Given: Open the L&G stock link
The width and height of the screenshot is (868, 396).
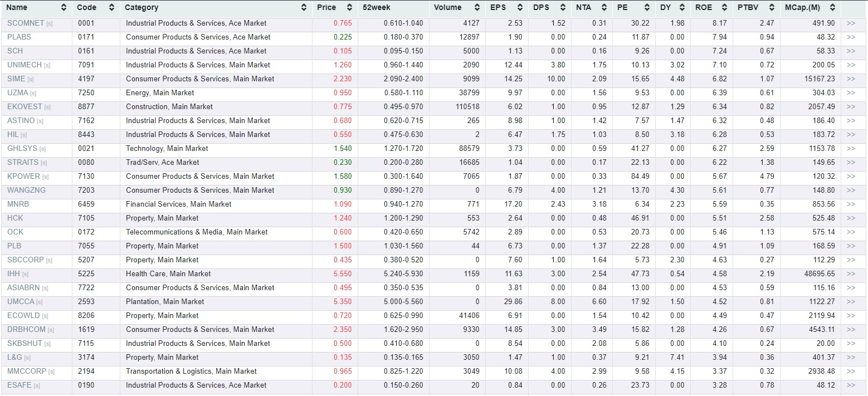Looking at the screenshot, I should click(x=14, y=358).
